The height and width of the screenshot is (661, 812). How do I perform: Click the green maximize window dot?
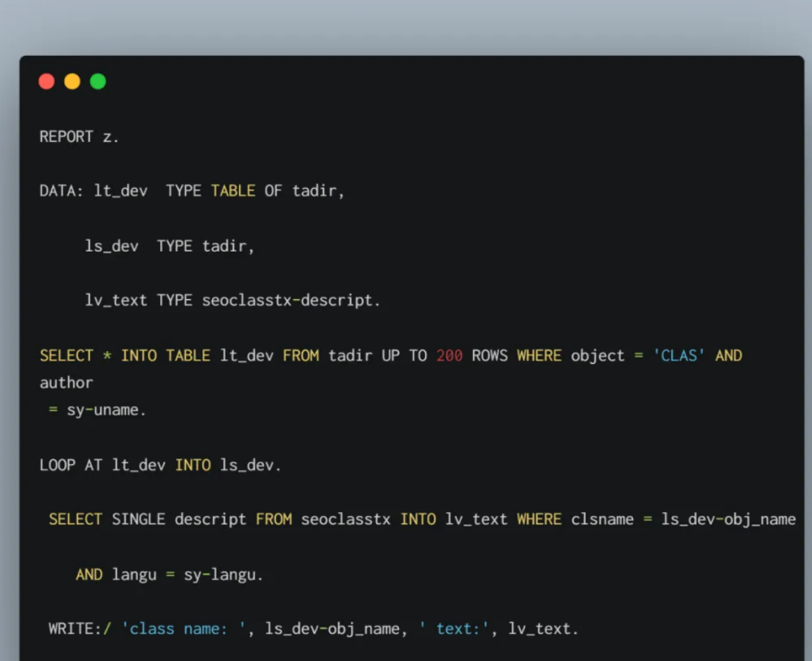98,82
